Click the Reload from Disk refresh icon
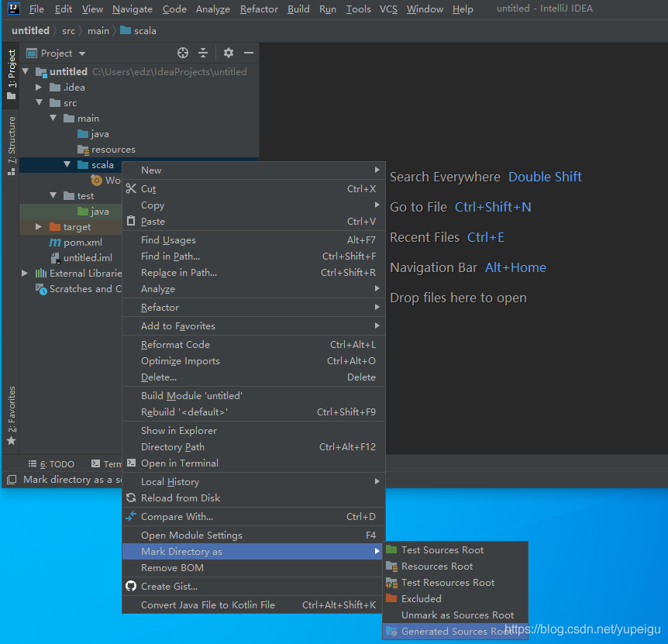The height and width of the screenshot is (644, 668). click(x=131, y=498)
